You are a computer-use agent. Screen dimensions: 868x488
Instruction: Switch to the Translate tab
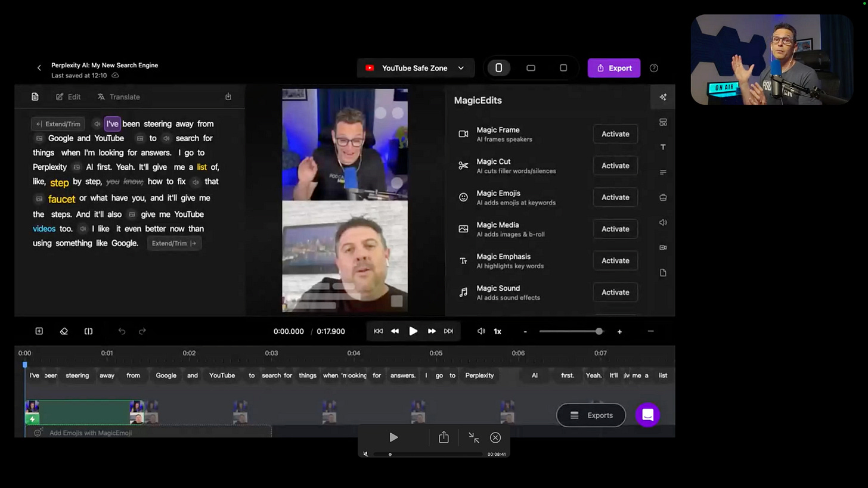(119, 97)
